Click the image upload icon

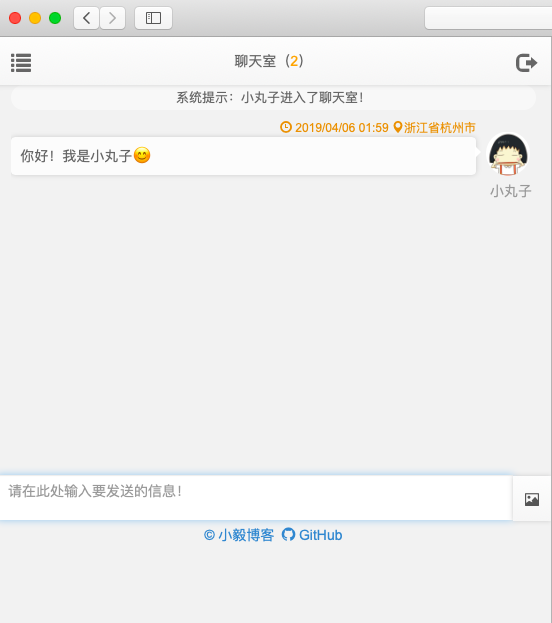click(532, 499)
